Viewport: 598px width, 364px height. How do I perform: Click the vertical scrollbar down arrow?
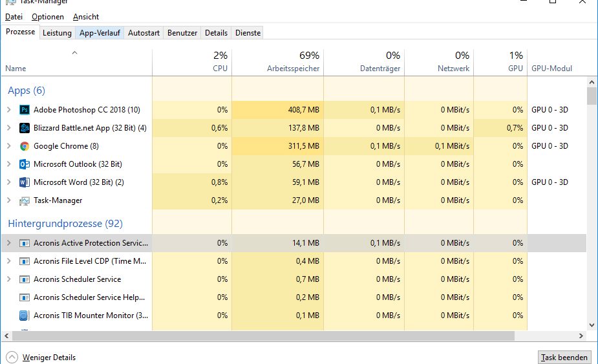[592, 325]
